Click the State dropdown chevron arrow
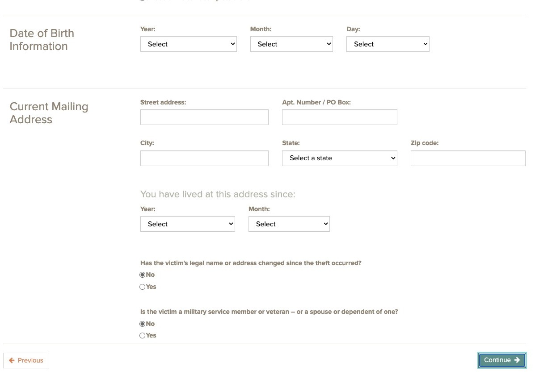 (393, 158)
